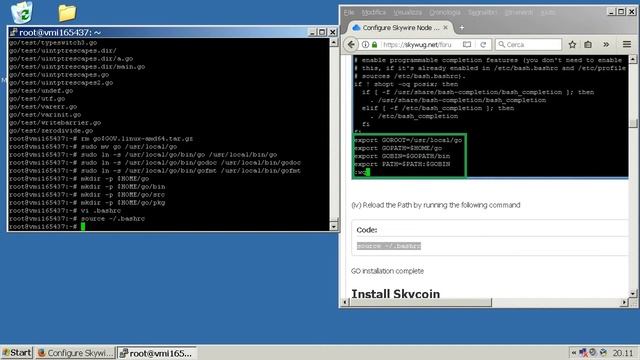Click terminal line 'source ~/.bashrc'
640x360 pixels.
[x=113, y=219]
